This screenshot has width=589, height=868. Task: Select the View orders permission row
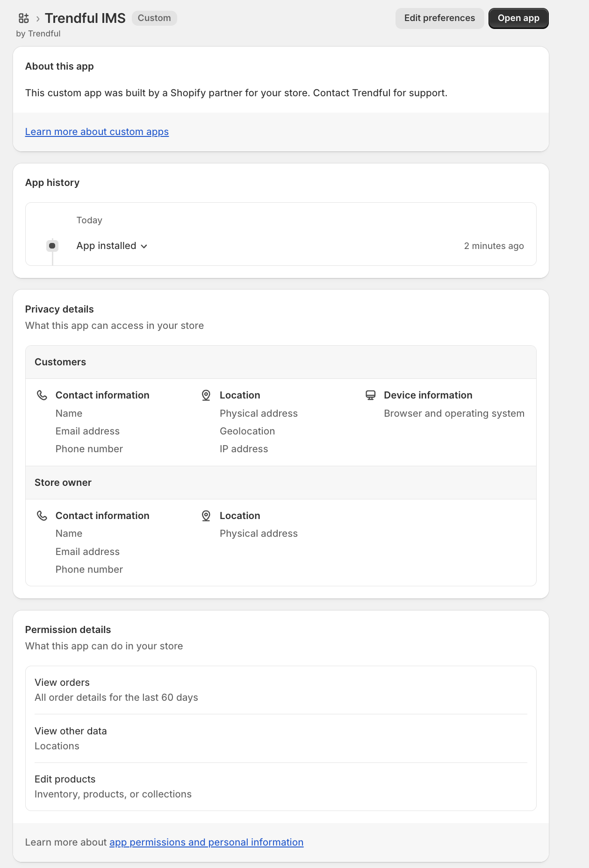click(x=280, y=690)
